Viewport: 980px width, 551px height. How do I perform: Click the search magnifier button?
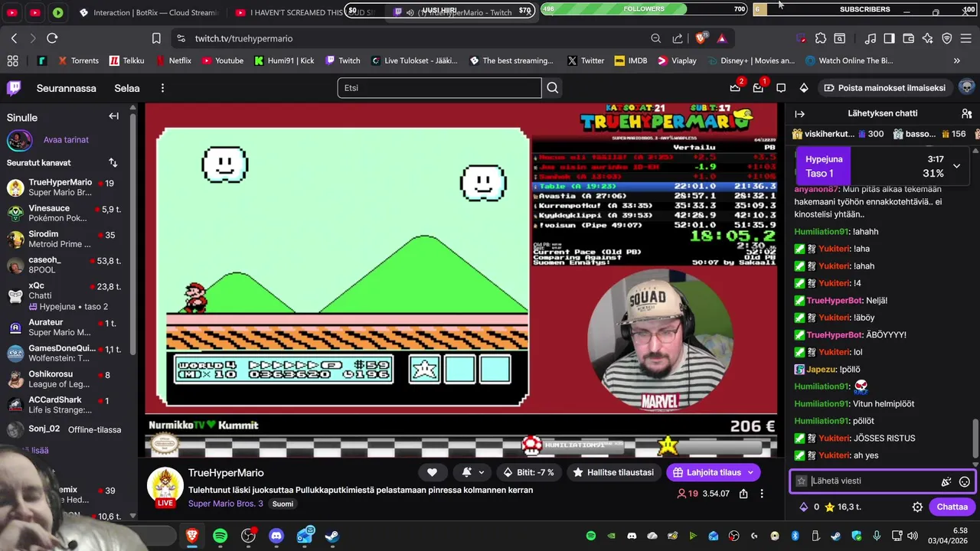[x=553, y=88]
